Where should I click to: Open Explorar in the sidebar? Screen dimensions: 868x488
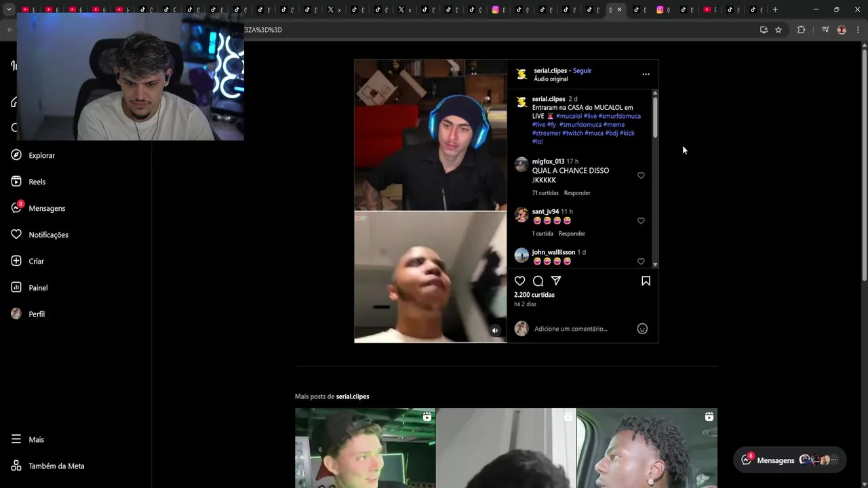41,155
